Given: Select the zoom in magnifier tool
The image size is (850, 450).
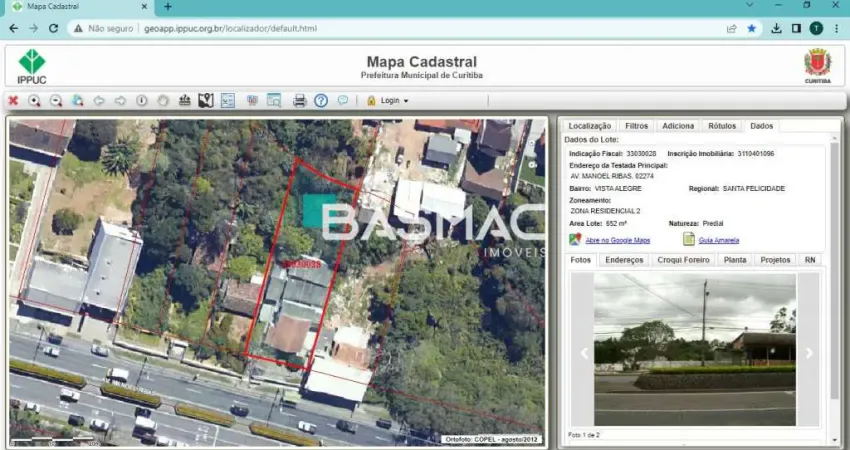Looking at the screenshot, I should [x=34, y=101].
